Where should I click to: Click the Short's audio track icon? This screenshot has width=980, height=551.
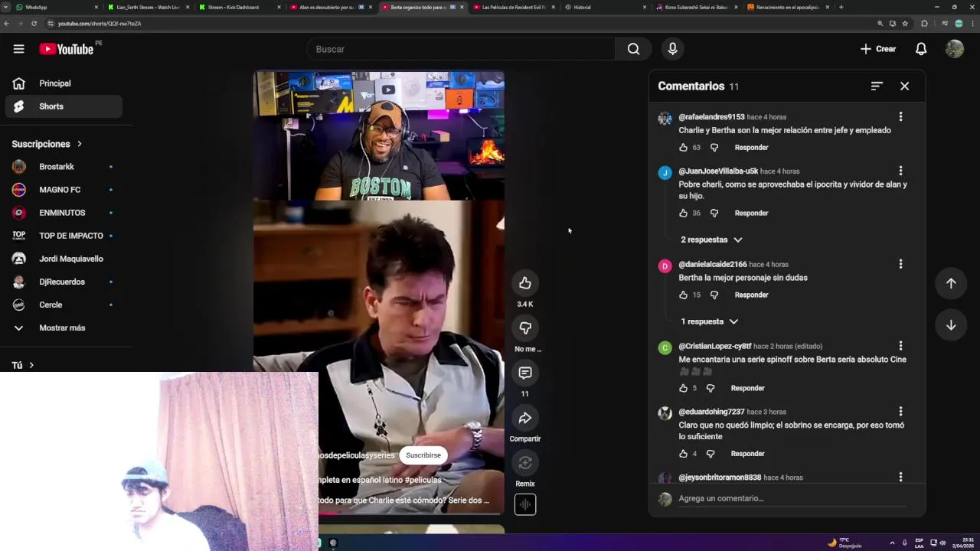point(525,504)
